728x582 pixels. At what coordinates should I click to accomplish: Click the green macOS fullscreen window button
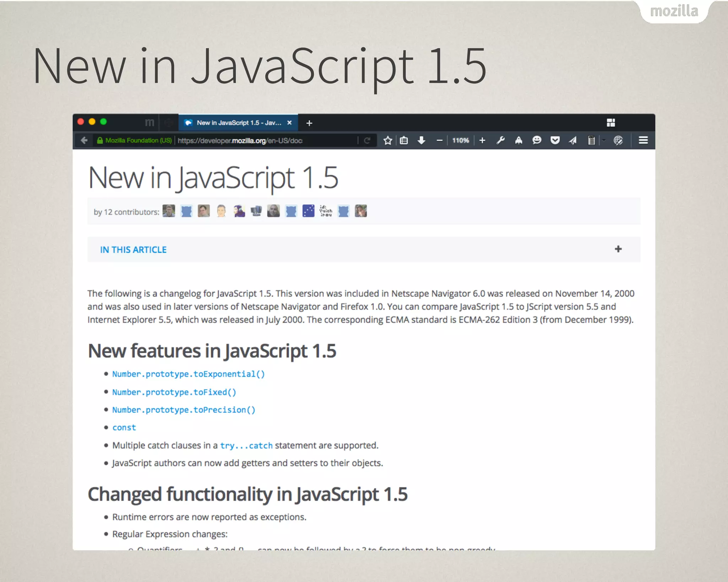pyautogui.click(x=103, y=122)
